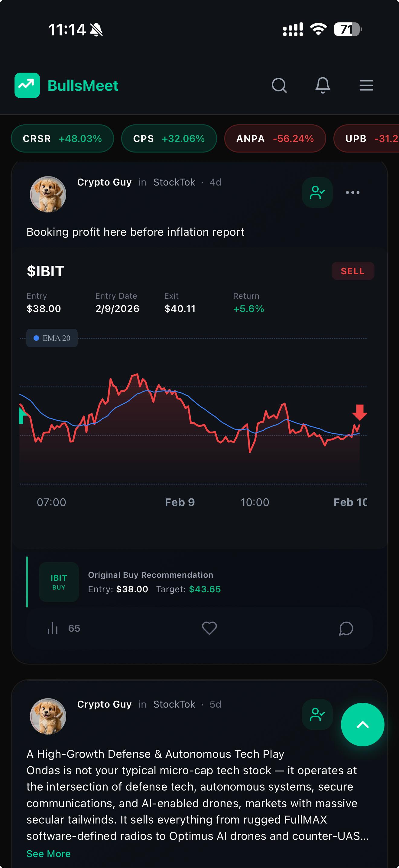Tap the $43.65 target price
Screen dimensions: 399x868
[205, 589]
